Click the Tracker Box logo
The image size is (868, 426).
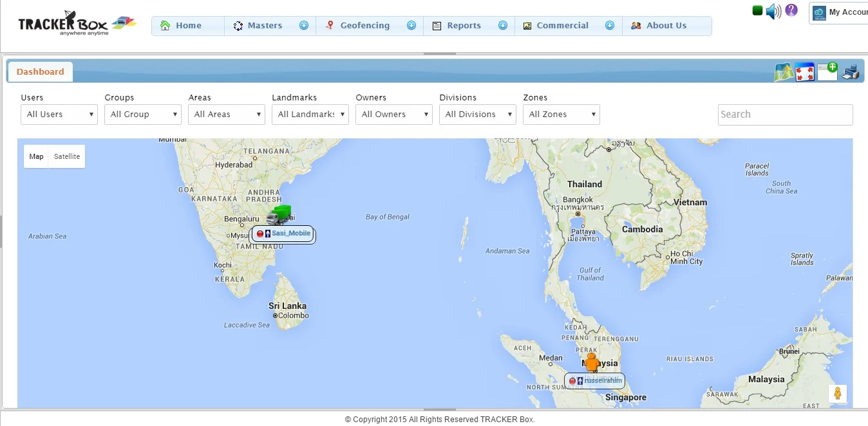(77, 24)
